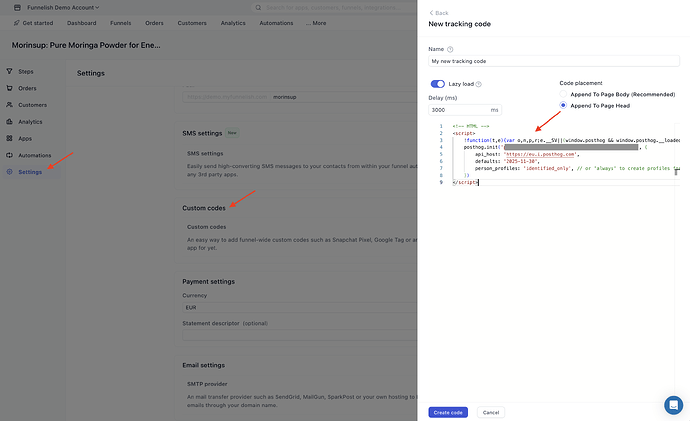Open Customers icon in left sidebar
The height and width of the screenshot is (421, 690).
(x=10, y=105)
